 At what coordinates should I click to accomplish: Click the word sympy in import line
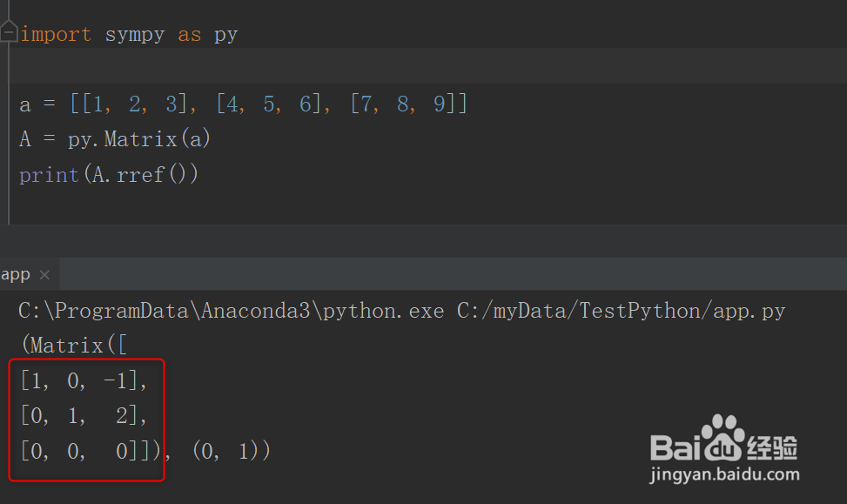click(x=135, y=35)
